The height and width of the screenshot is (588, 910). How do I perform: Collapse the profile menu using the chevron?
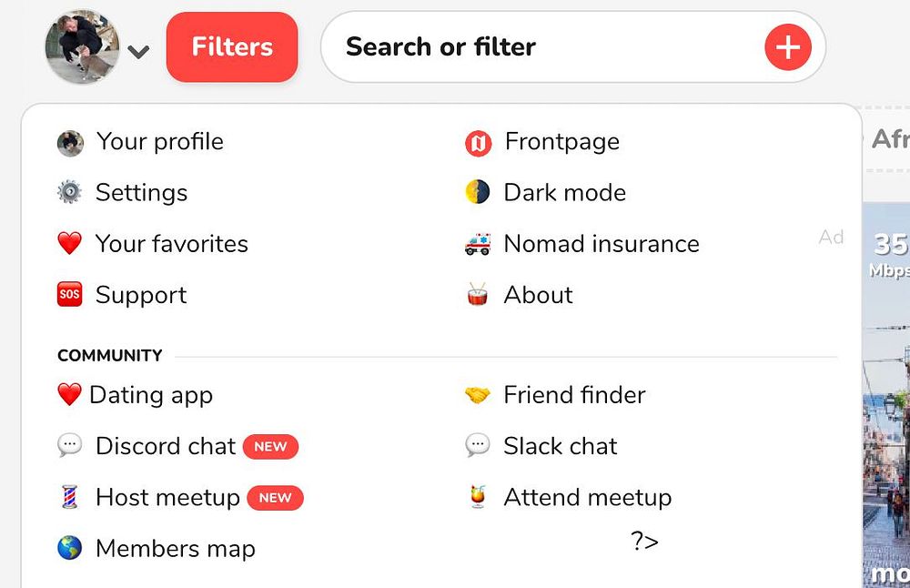coord(138,52)
